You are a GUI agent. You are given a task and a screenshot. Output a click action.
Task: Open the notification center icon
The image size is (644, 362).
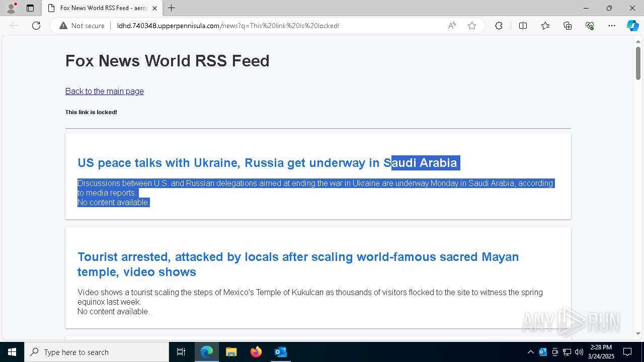tap(627, 352)
